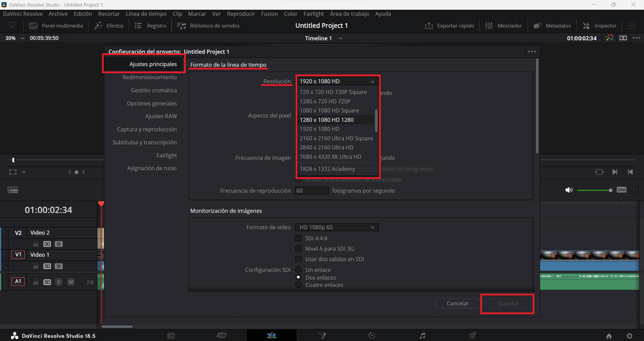This screenshot has height=341, width=644.
Task: Click the Guardar button
Action: 508,303
